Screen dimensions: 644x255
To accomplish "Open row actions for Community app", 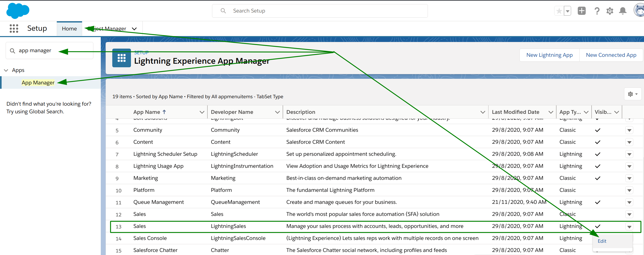I will tap(629, 130).
